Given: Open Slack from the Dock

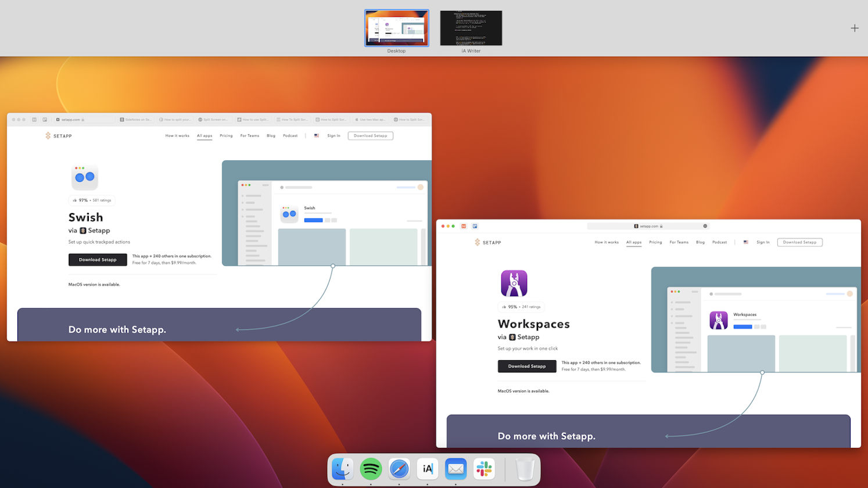Looking at the screenshot, I should coord(483,469).
